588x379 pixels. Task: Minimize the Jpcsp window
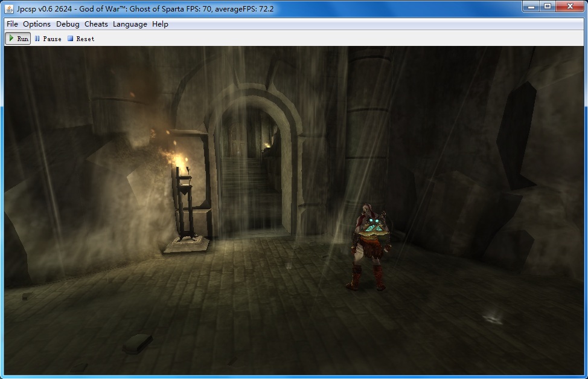pyautogui.click(x=531, y=6)
